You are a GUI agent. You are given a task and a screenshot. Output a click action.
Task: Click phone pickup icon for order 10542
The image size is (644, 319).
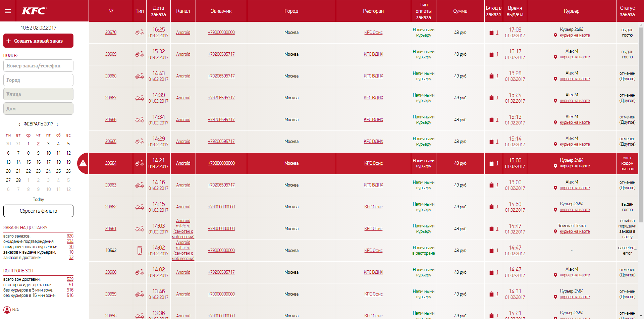(140, 250)
